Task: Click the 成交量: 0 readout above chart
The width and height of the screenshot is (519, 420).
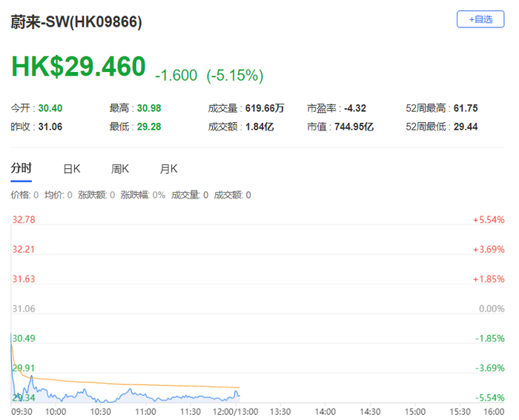Action: point(190,195)
